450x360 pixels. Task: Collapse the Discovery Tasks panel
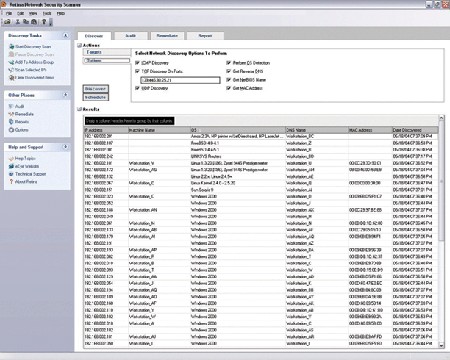[66, 35]
